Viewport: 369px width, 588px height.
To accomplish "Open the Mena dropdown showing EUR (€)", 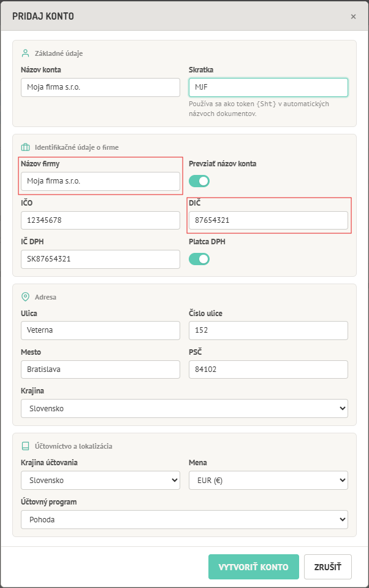I will (x=268, y=481).
